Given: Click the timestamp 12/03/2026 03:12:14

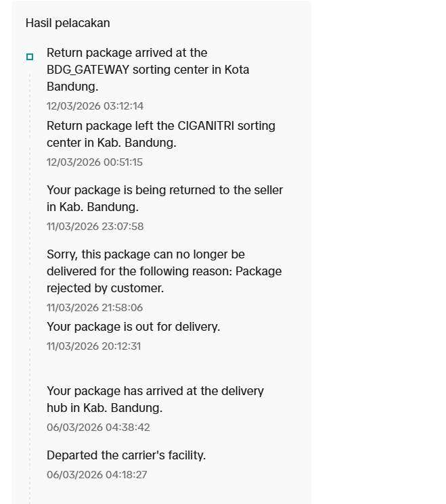Looking at the screenshot, I should (95, 106).
